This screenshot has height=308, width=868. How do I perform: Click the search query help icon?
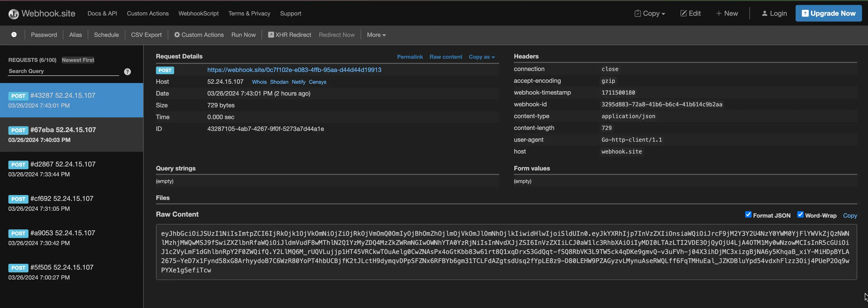pos(127,72)
